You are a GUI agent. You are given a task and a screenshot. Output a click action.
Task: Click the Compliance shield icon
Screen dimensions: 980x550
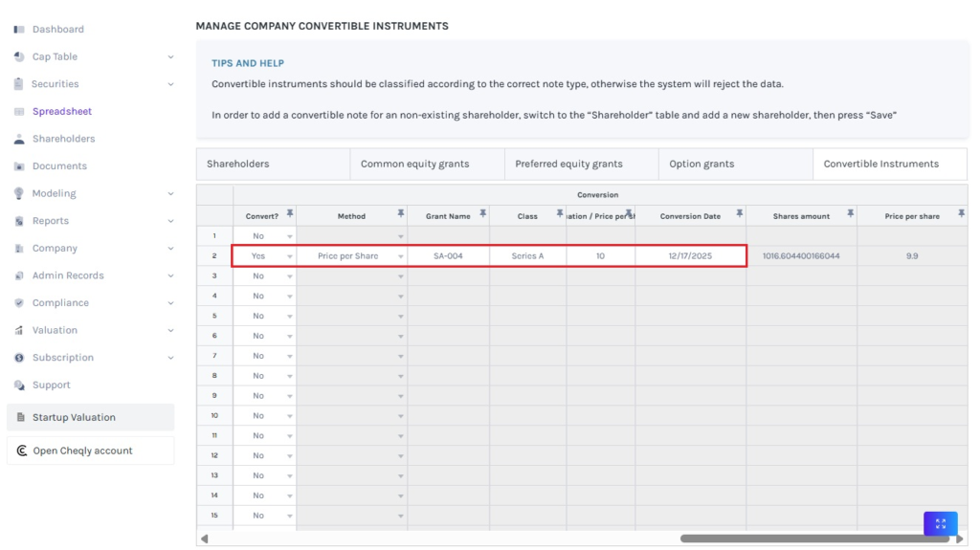click(x=19, y=303)
